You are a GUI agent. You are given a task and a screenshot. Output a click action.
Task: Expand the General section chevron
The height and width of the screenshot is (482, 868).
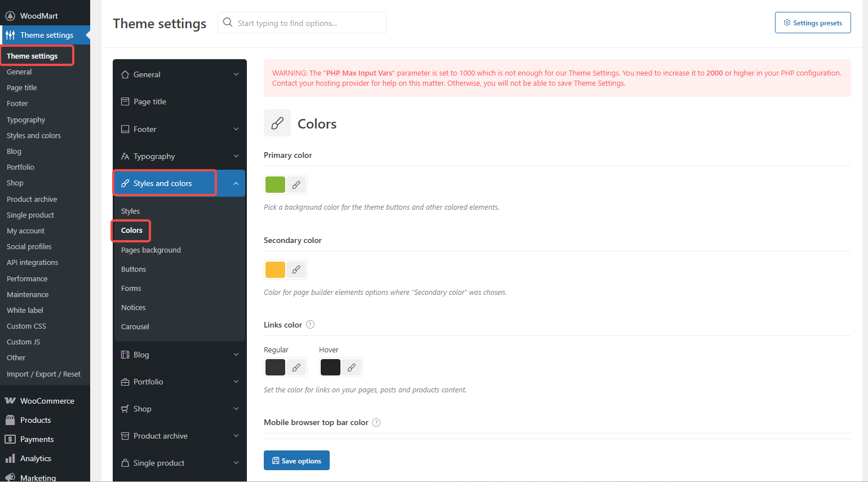pos(236,74)
